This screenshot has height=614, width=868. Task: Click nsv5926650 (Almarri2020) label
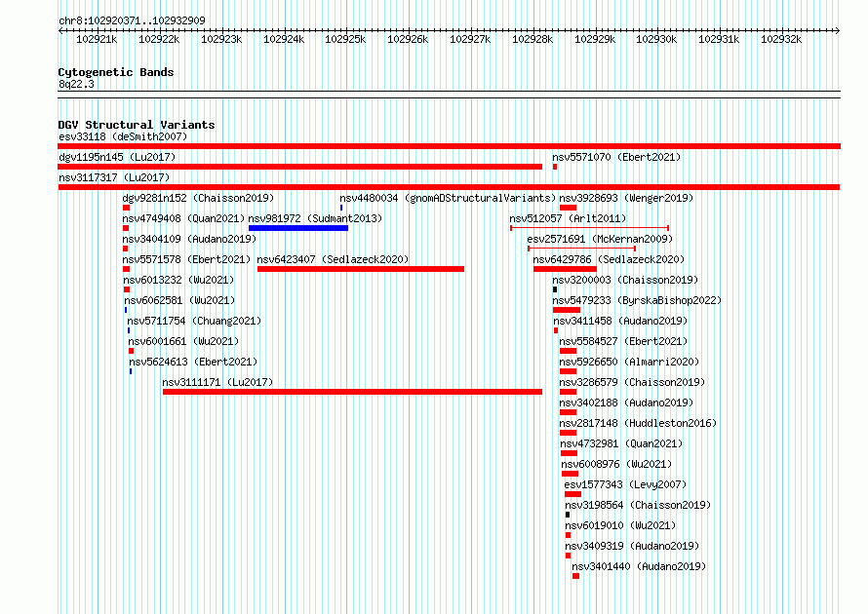coord(629,362)
